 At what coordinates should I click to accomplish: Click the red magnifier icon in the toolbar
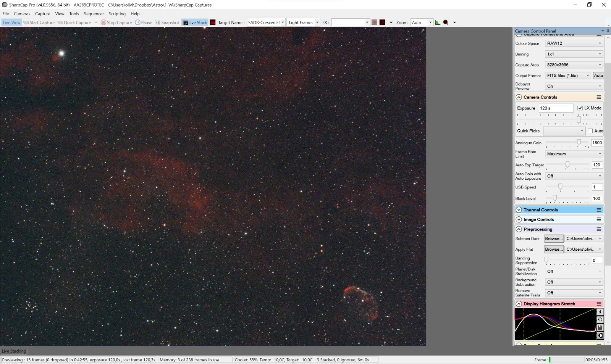[x=446, y=23]
